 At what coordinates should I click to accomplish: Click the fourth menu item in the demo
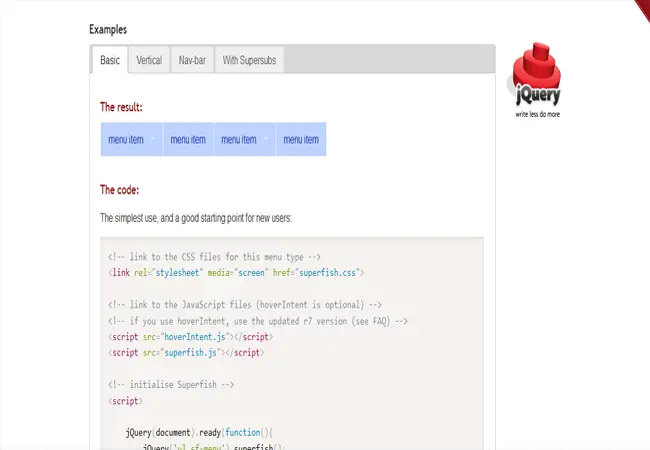[301, 139]
